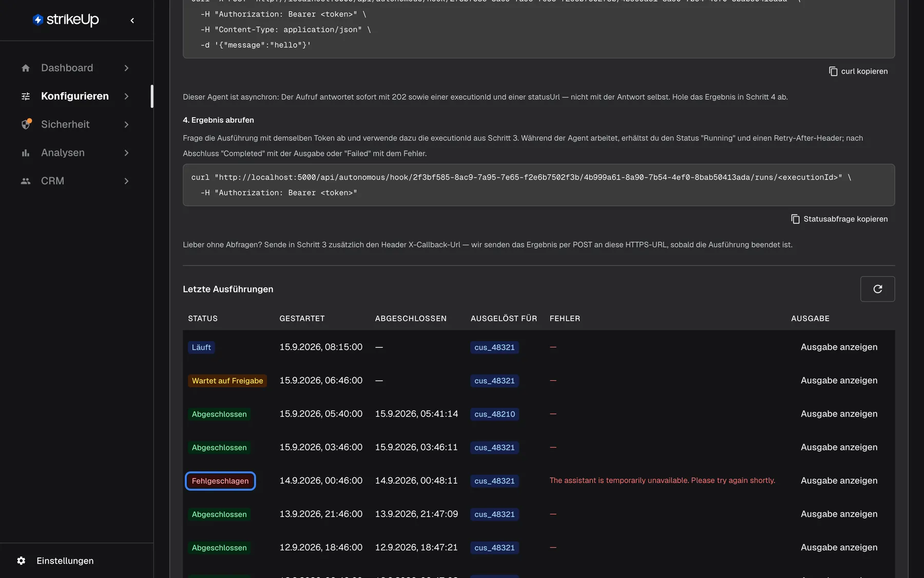Open the Dashboard menu item
Viewport: 924px width, 578px height.
tap(76, 68)
